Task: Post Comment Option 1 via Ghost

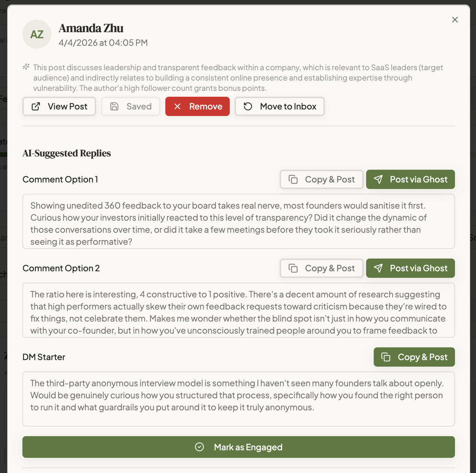Action: click(410, 179)
